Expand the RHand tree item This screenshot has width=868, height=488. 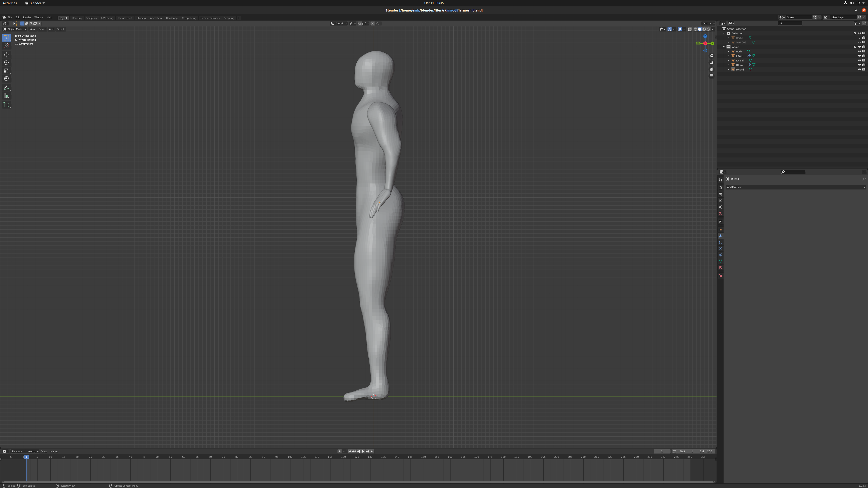[x=729, y=69]
